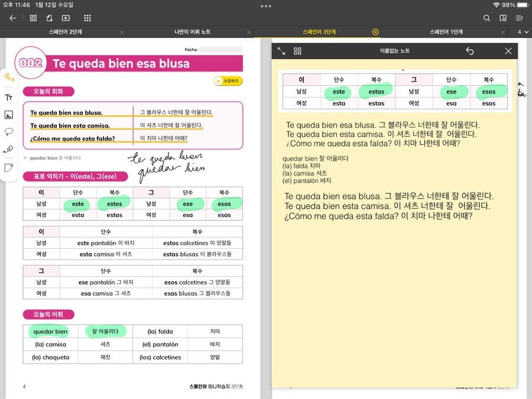Open the page thumbnails grid view

coord(33,18)
